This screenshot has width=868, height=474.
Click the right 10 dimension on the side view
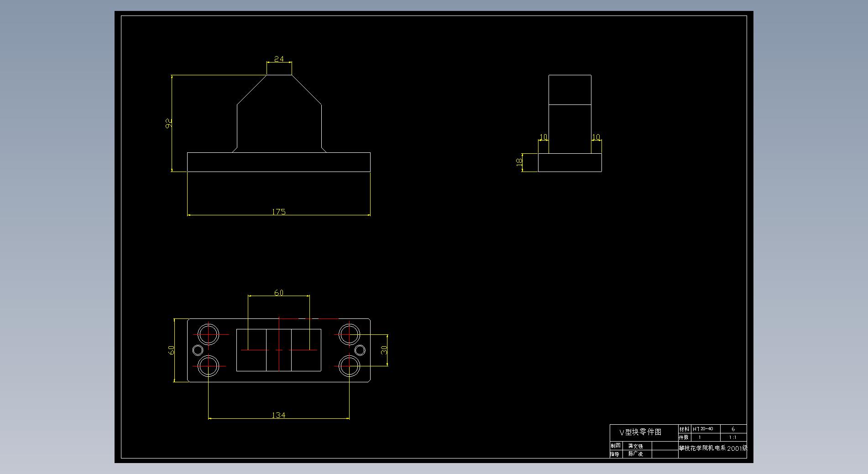coord(596,137)
